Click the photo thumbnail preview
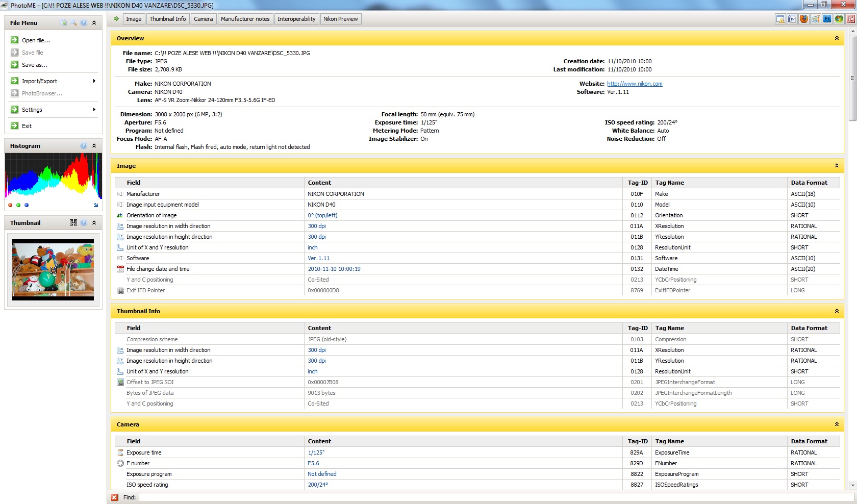 [x=53, y=269]
